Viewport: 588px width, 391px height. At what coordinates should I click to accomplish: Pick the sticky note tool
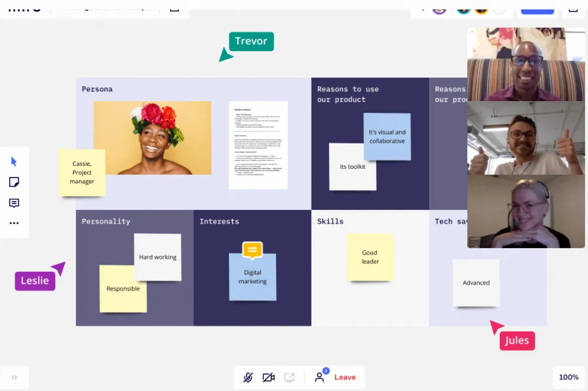[x=14, y=182]
